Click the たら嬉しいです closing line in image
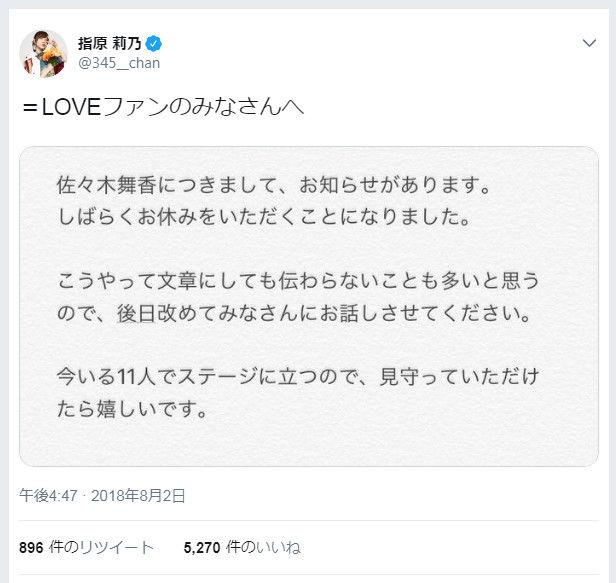This screenshot has height=583, width=616. [x=132, y=409]
